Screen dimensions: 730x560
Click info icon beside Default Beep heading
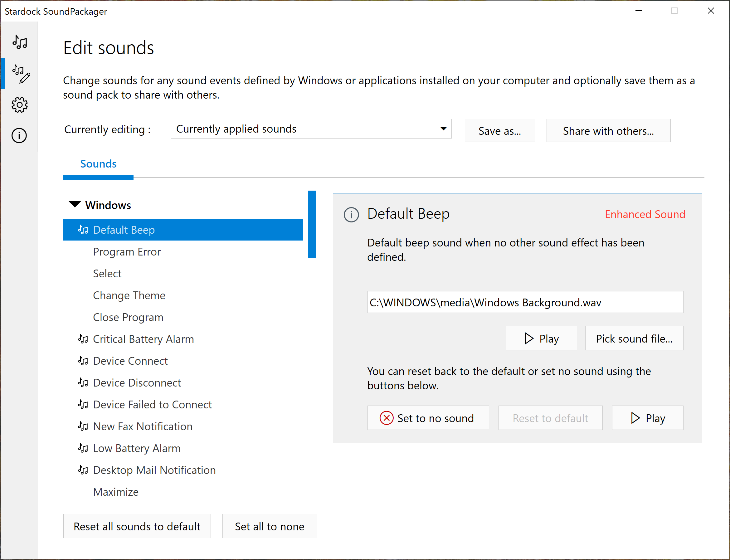(351, 215)
